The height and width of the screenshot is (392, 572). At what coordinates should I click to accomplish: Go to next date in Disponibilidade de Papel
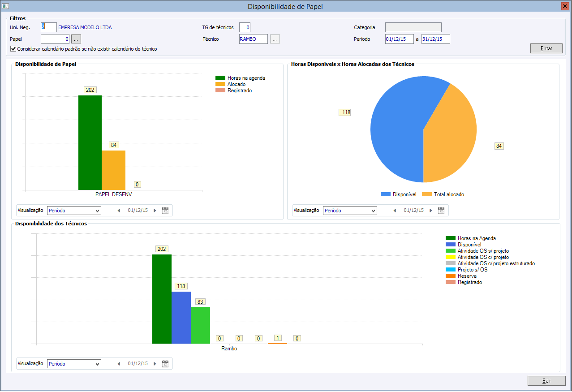(155, 211)
